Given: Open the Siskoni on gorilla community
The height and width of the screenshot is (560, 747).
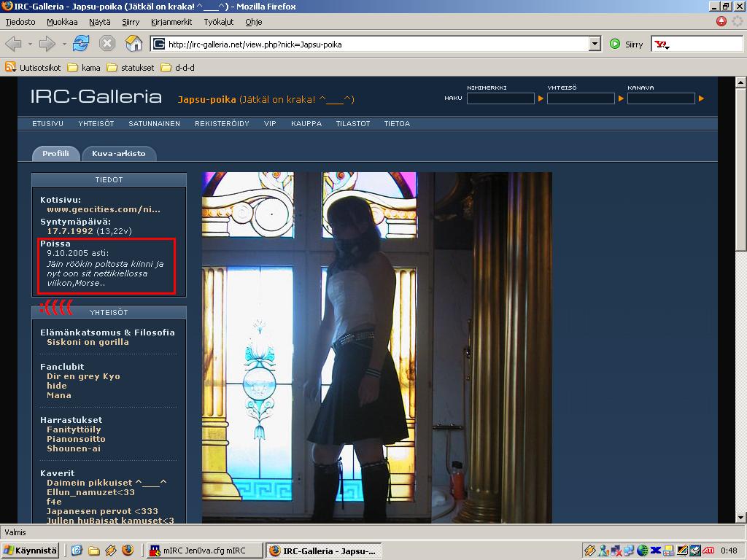Looking at the screenshot, I should coord(88,342).
